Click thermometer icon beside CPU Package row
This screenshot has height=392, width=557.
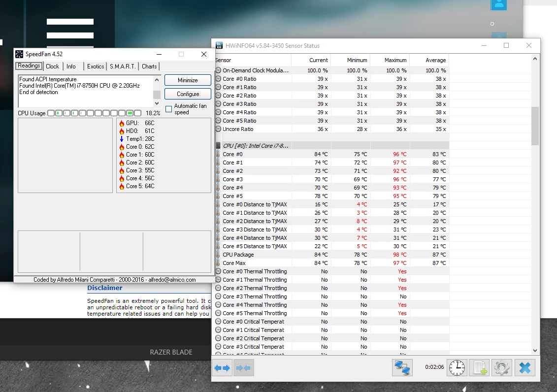pos(218,255)
